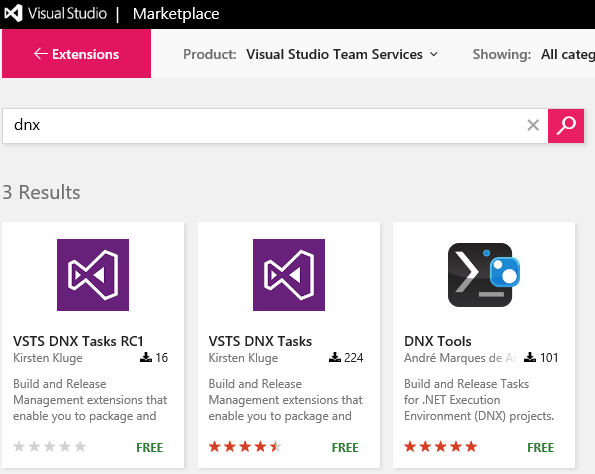Click the five-star rating of DNX Tools

(441, 446)
